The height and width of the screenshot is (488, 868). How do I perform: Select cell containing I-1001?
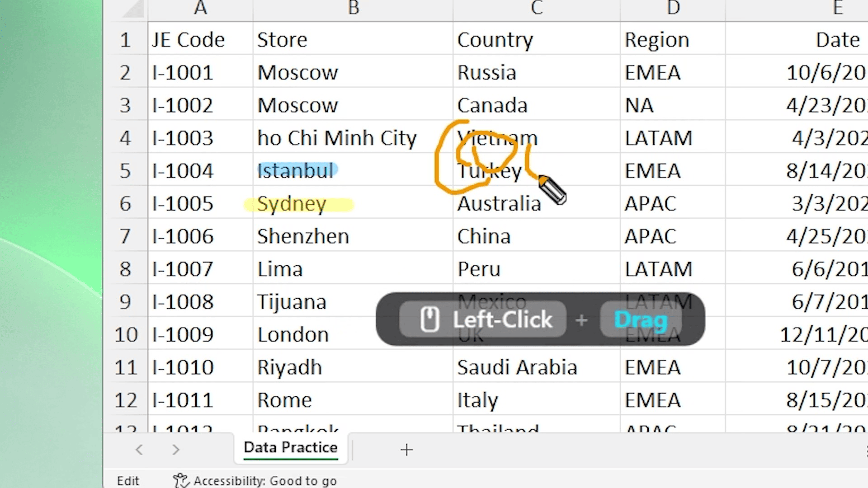point(200,72)
